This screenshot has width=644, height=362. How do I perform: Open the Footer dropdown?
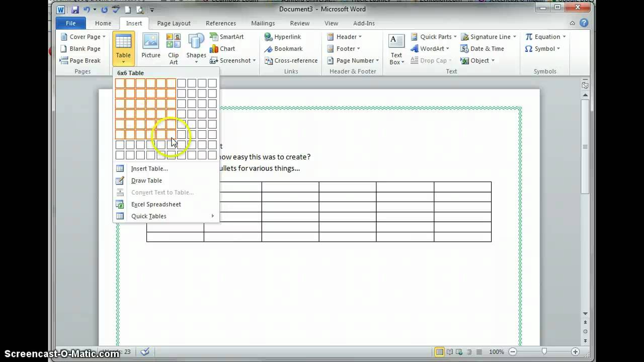[344, 49]
